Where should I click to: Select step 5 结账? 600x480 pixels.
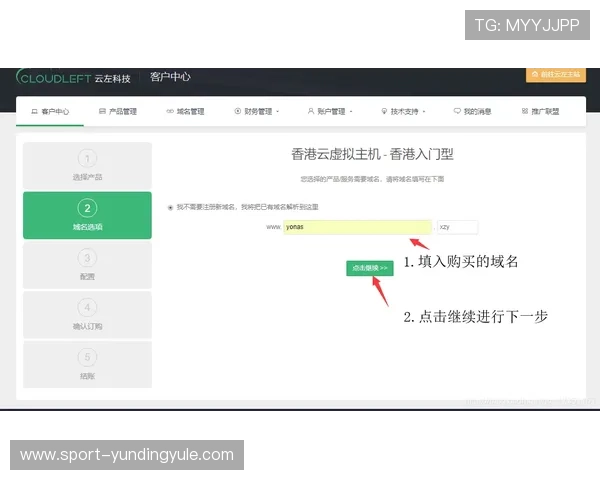(x=87, y=364)
